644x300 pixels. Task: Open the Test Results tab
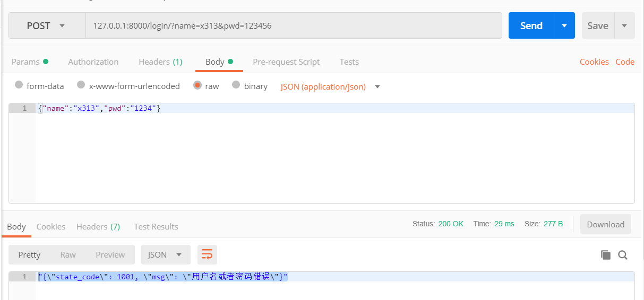tap(156, 227)
